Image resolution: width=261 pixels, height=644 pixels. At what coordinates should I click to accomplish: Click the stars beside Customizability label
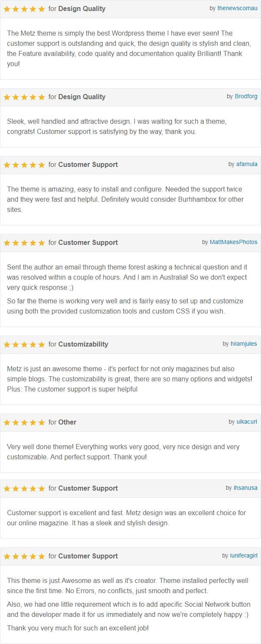24,344
